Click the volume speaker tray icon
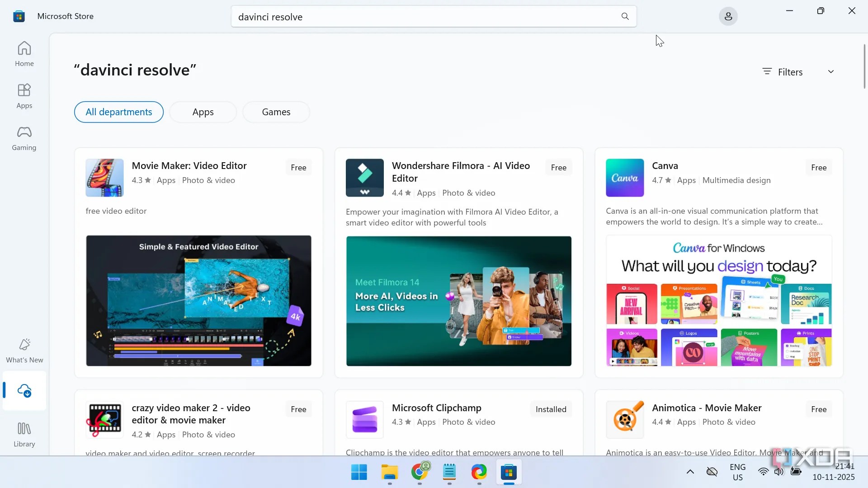This screenshot has width=868, height=488. [x=778, y=472]
